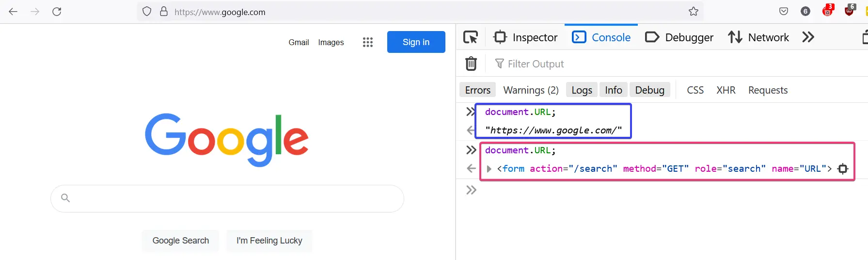
Task: Click the browser back arrow
Action: click(x=13, y=12)
